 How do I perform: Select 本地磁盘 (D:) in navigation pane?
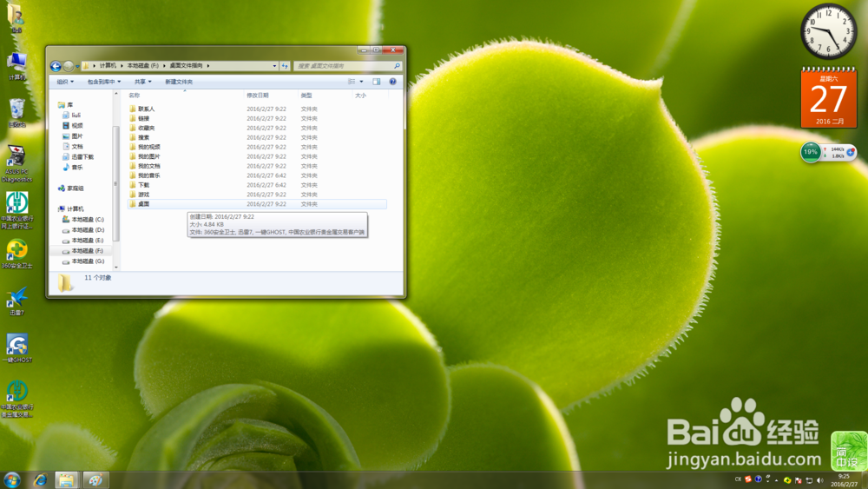click(83, 230)
